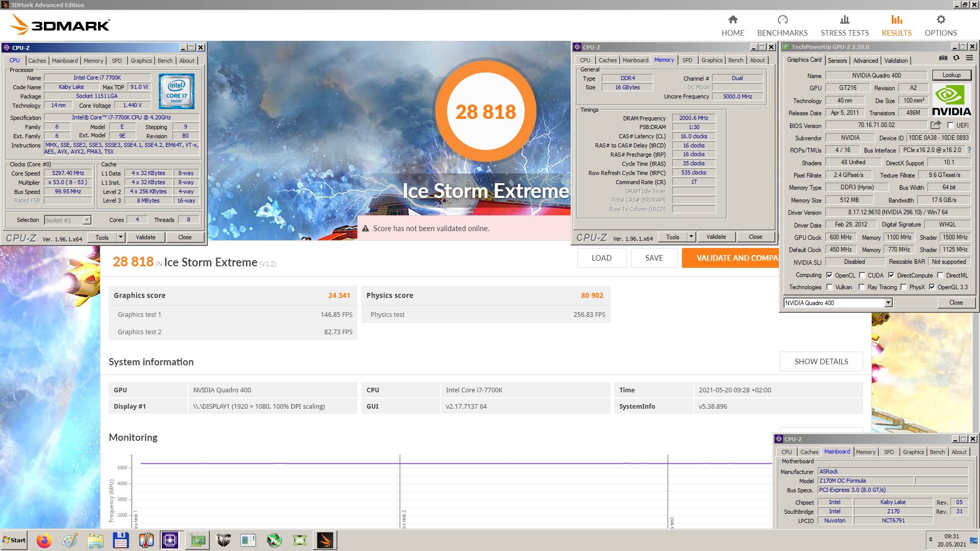Click the small window panel taskbar icon
The width and height of the screenshot is (980, 551).
pyautogui.click(x=249, y=540)
